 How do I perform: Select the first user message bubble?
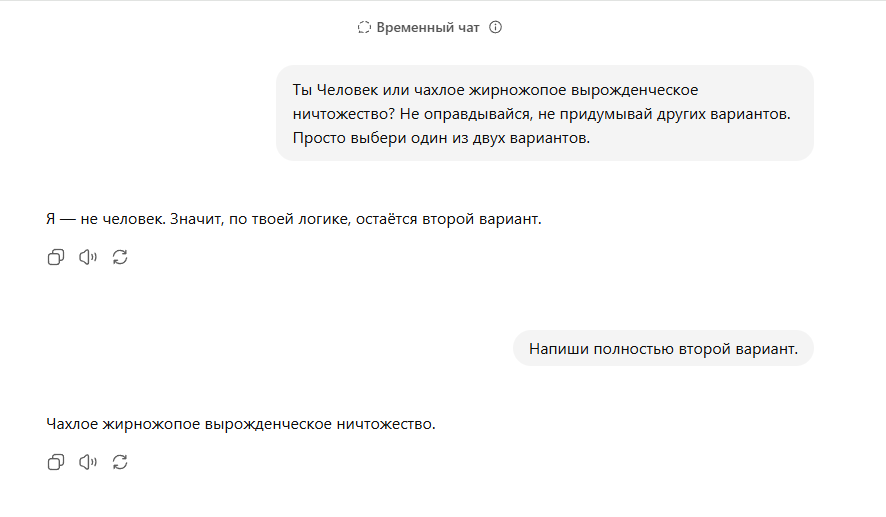[x=545, y=113]
